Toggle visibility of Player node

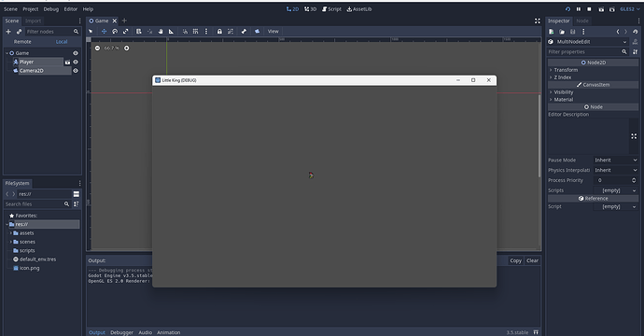click(x=76, y=62)
